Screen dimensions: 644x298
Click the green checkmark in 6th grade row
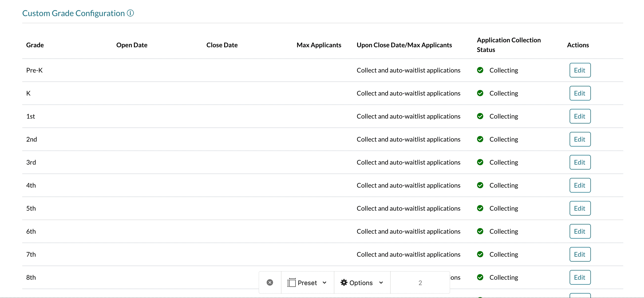click(x=480, y=231)
